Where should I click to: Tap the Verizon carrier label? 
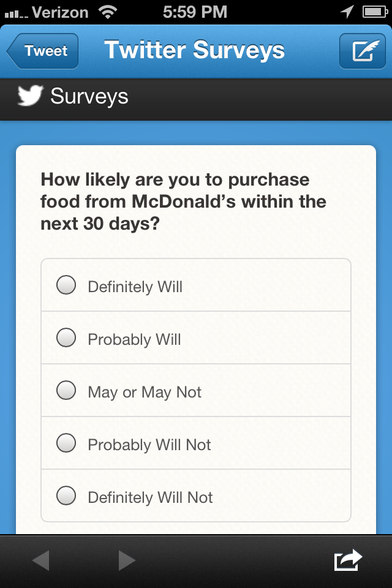point(61,10)
